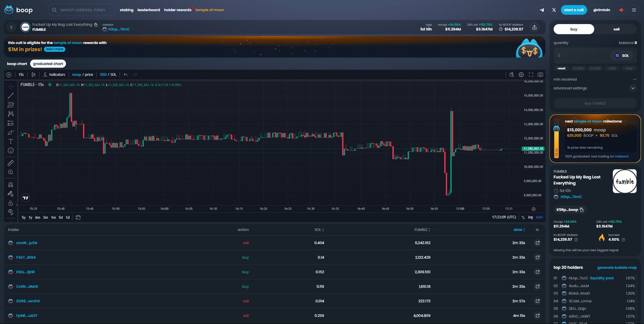The height and width of the screenshot is (324, 644).
Task: Select the forecasting position tool
Action: 11,123
